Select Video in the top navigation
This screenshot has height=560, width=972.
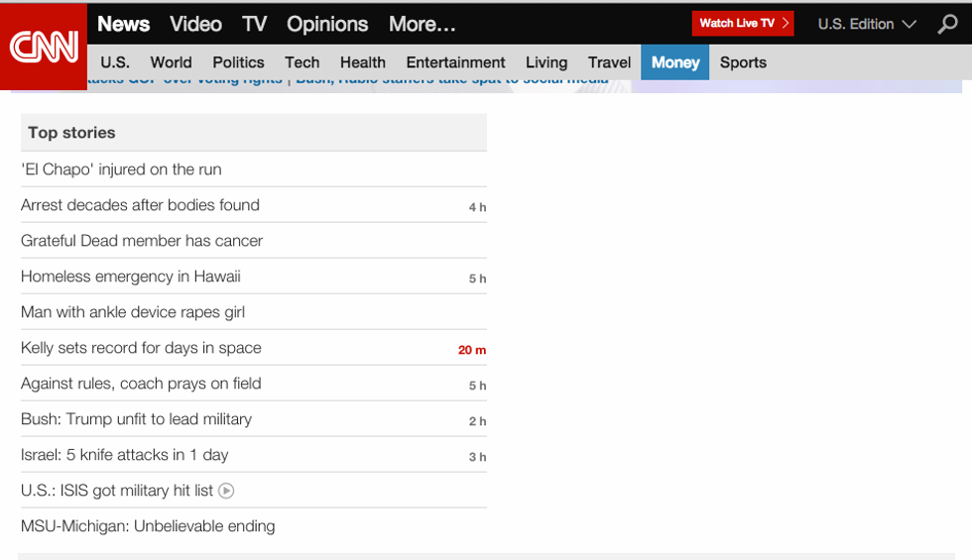195,24
